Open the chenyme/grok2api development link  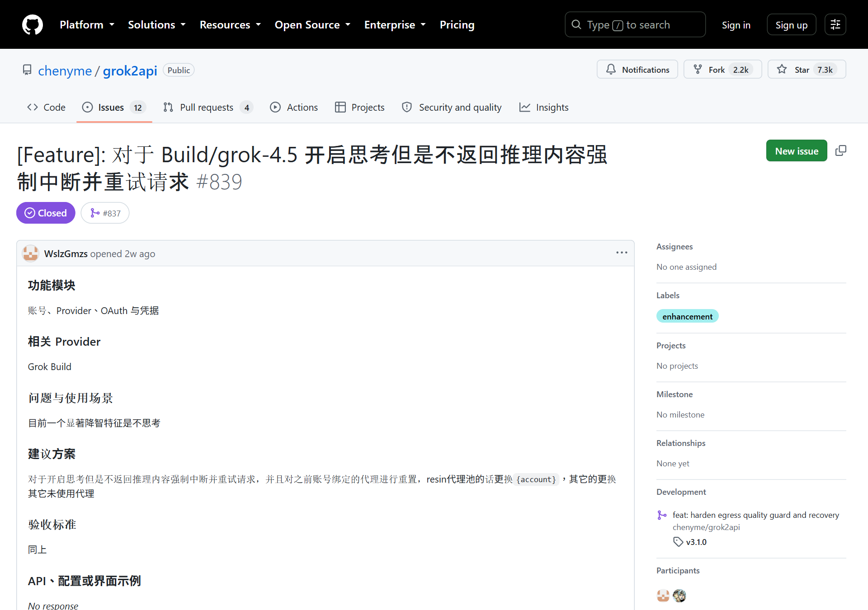pos(706,527)
